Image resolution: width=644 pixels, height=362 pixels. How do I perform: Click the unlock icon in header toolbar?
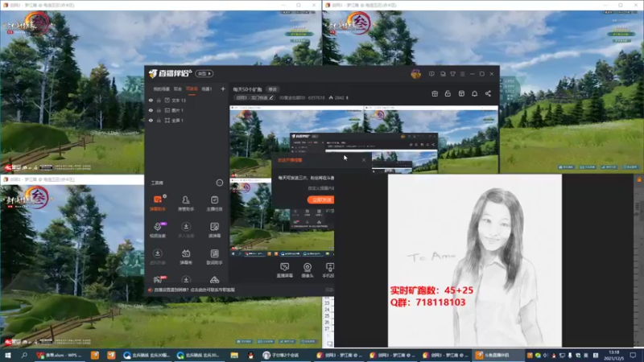[x=448, y=93]
